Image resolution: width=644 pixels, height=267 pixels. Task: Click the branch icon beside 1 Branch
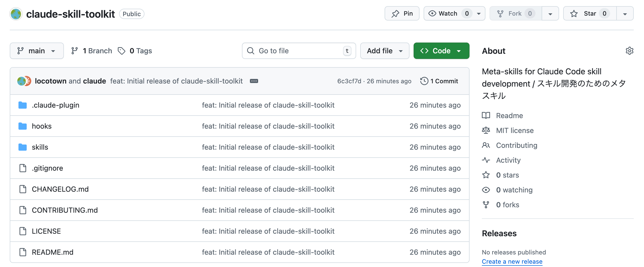(75, 51)
